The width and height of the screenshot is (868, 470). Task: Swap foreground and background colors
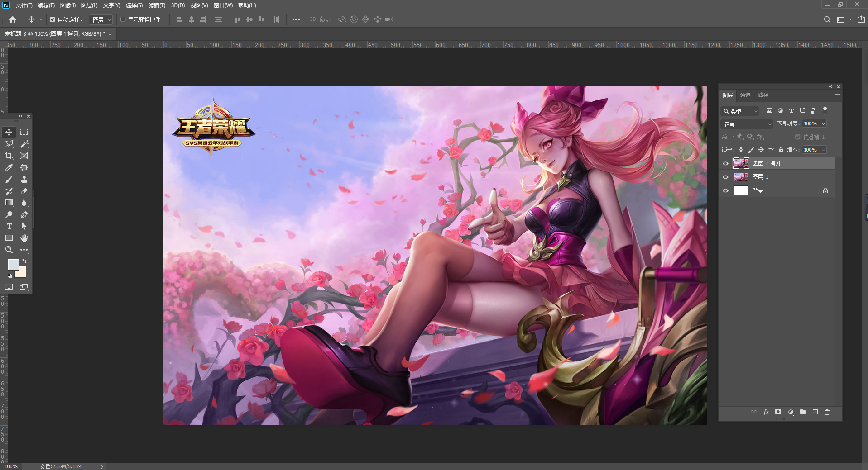click(x=24, y=261)
